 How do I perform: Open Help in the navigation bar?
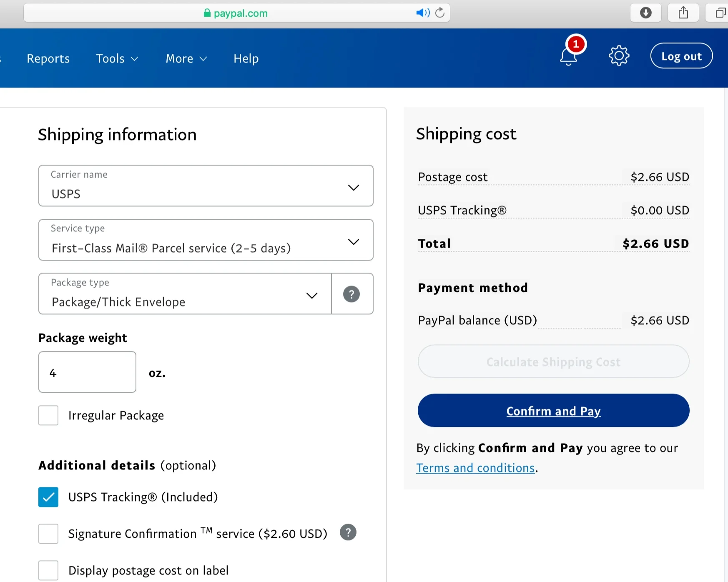click(x=246, y=58)
